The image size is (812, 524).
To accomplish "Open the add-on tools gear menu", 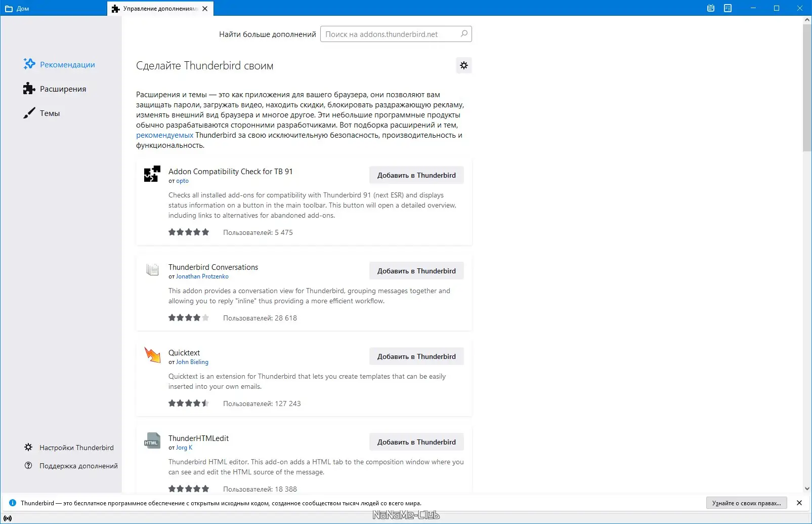I will click(464, 65).
